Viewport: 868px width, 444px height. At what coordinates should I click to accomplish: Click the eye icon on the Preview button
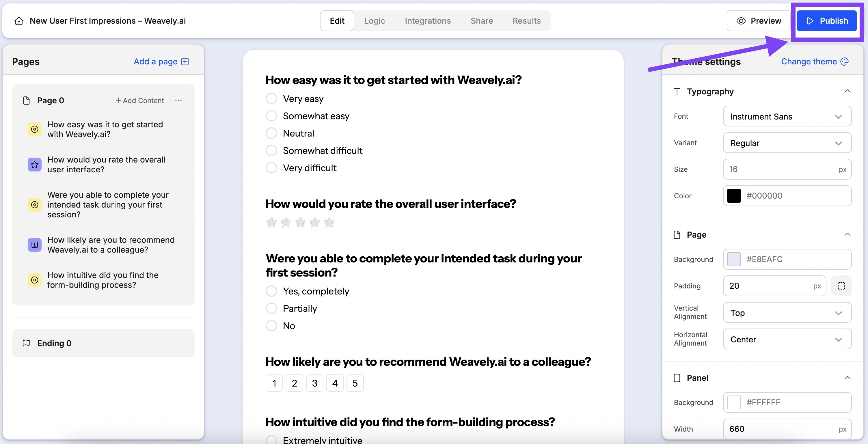741,20
